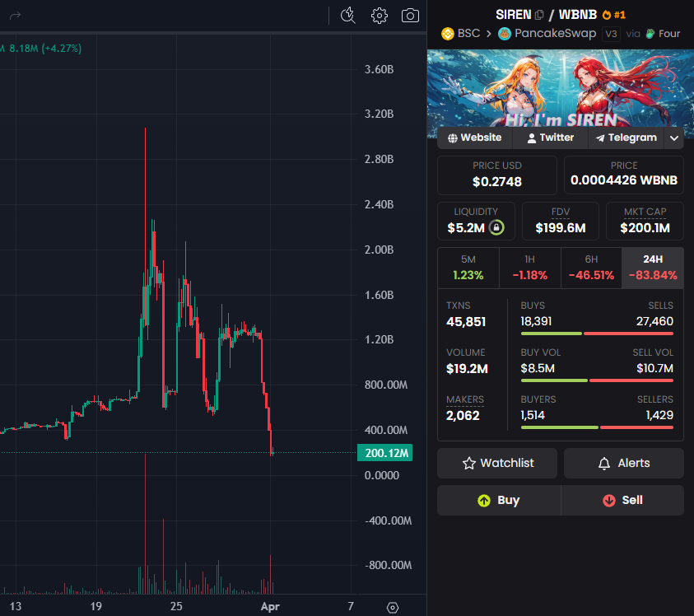Click the WBNB pair name heading
The image size is (694, 616).
578,15
